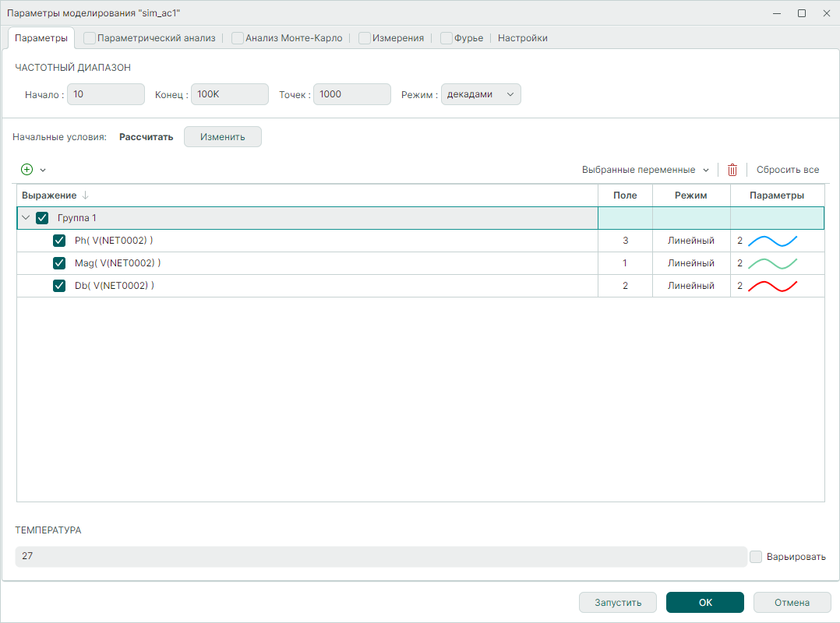Screen dimensions: 840x623
Task: Uncheck the Ph( V(NET0002) ) expression checkbox
Action: point(59,241)
